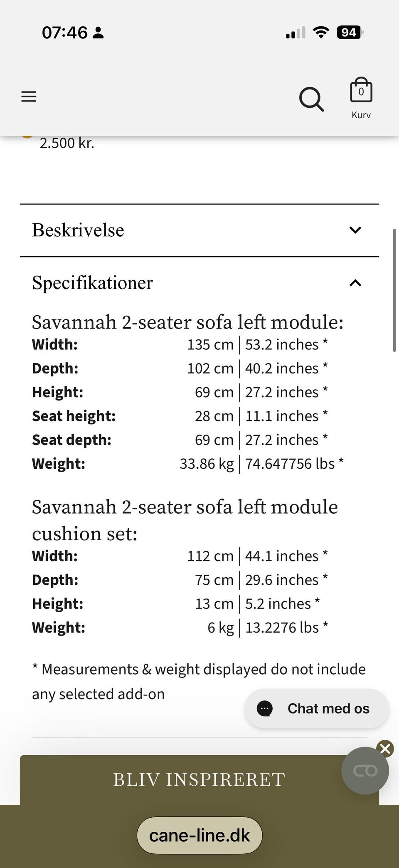The height and width of the screenshot is (868, 399).
Task: Tap the battery indicator showing 94
Action: point(349,32)
